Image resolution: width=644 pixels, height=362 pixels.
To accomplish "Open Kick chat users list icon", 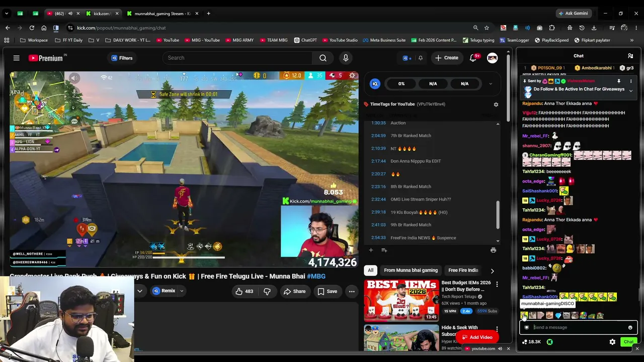I will coord(630,56).
